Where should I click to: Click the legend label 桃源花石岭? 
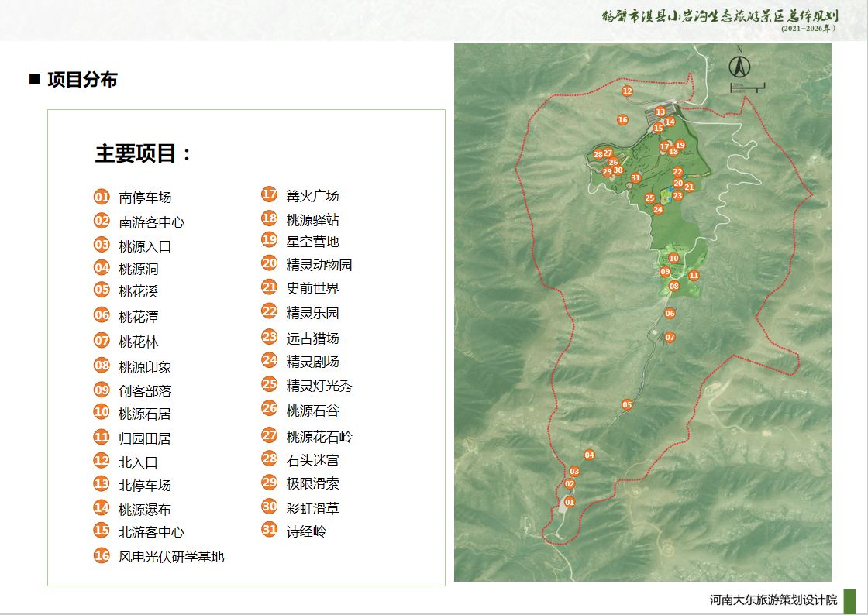(319, 437)
